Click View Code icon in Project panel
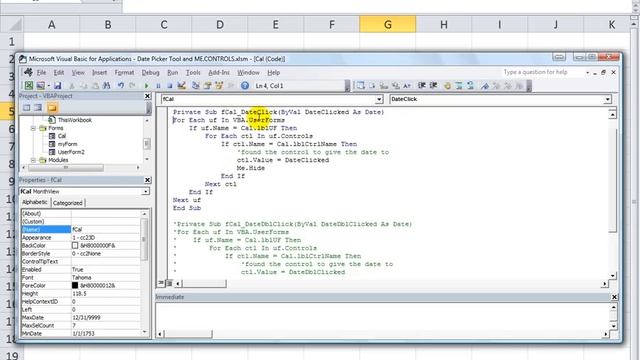The image size is (640, 360). (x=27, y=108)
